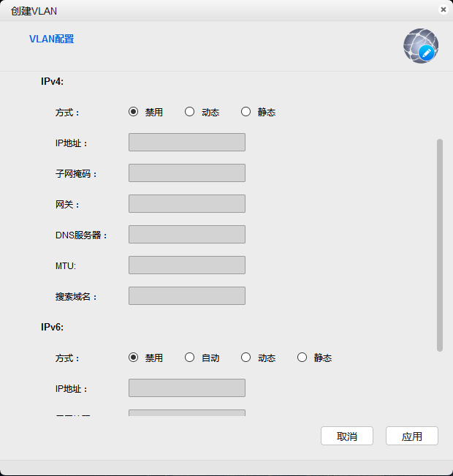Focus the 子网掩码 input field
The width and height of the screenshot is (453, 476).
pyautogui.click(x=186, y=173)
